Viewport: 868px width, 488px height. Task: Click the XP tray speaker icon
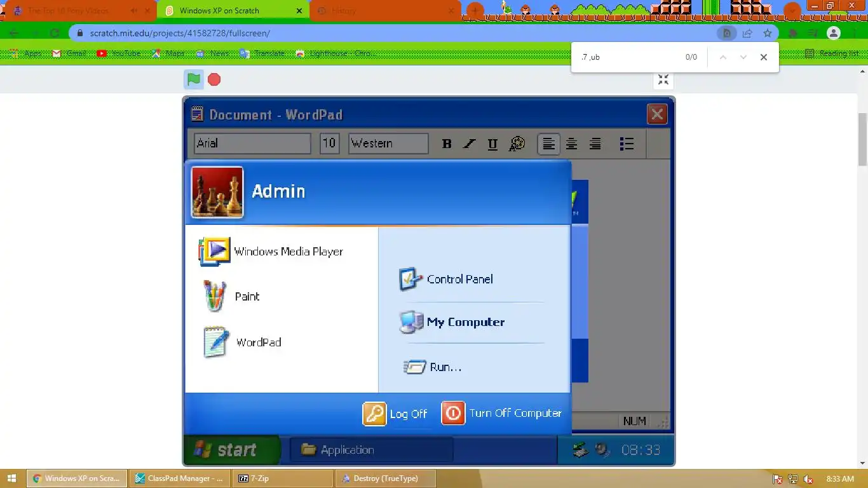click(x=602, y=450)
